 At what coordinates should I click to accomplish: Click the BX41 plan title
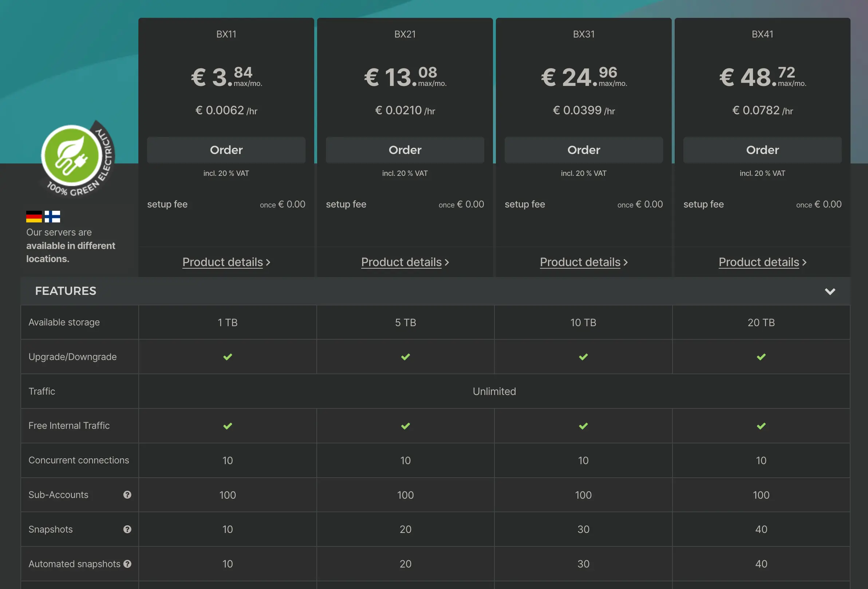[762, 34]
